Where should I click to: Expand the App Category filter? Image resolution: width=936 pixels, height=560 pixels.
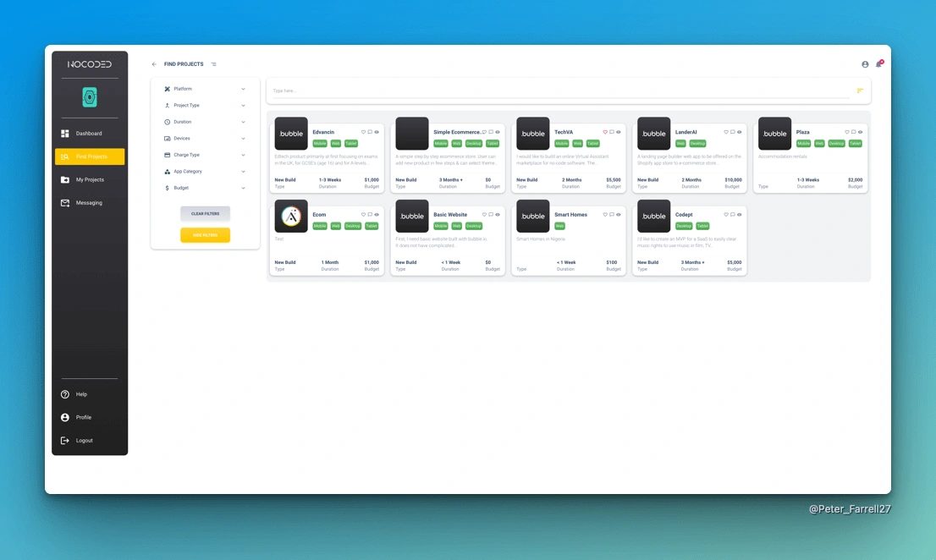click(x=205, y=171)
